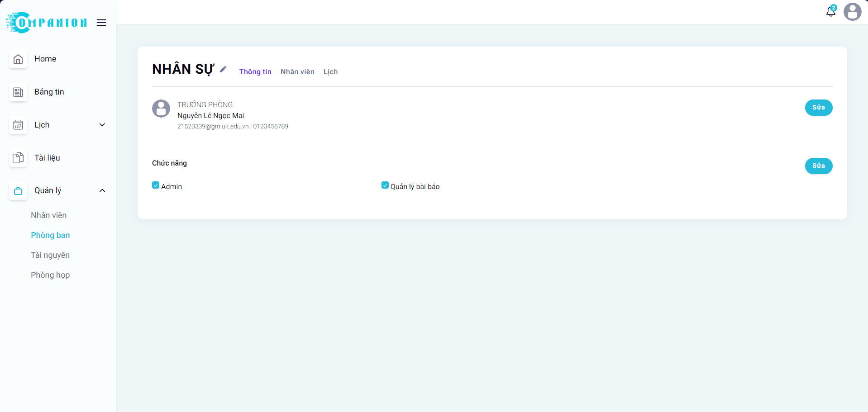Open Phòng họp in sidebar

[50, 275]
